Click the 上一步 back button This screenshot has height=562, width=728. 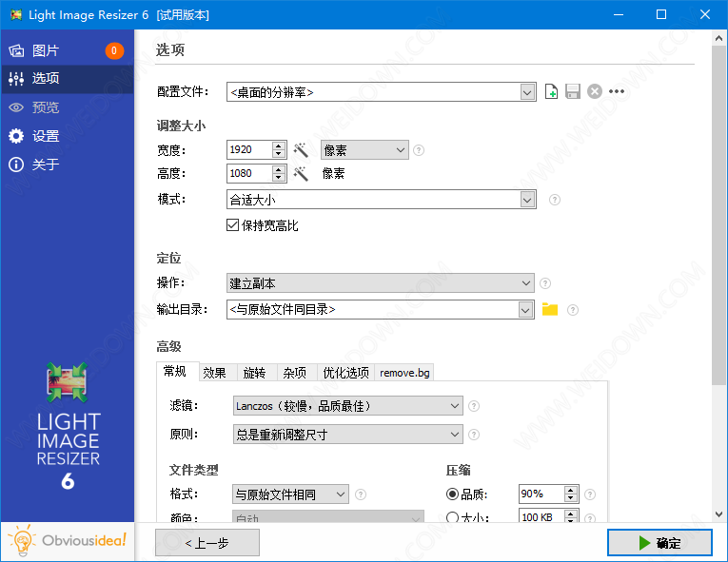[x=207, y=543]
